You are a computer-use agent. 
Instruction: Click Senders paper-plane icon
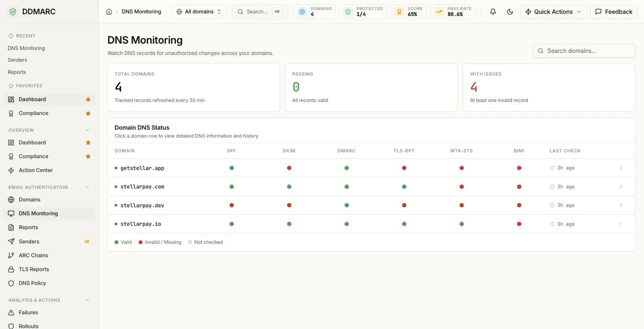(x=11, y=241)
